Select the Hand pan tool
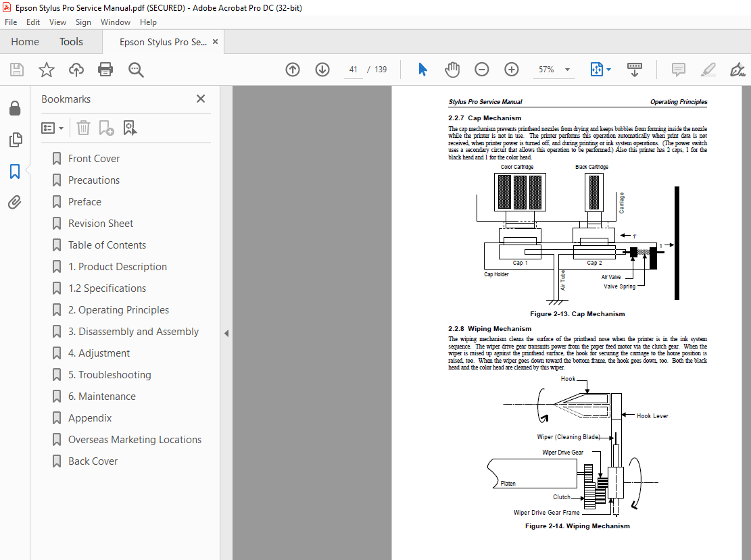 click(452, 70)
